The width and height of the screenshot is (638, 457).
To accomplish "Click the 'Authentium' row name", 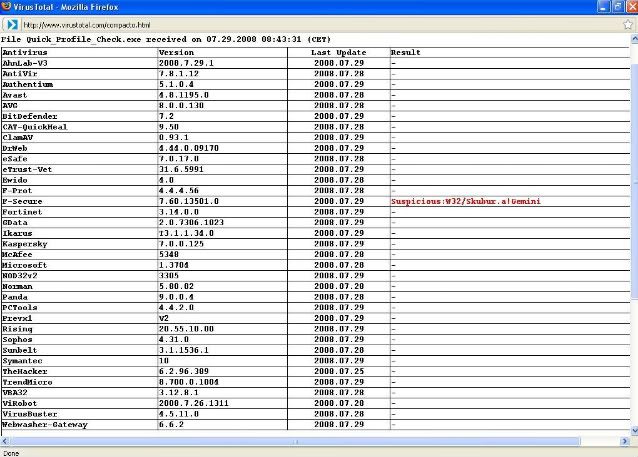I will (28, 84).
